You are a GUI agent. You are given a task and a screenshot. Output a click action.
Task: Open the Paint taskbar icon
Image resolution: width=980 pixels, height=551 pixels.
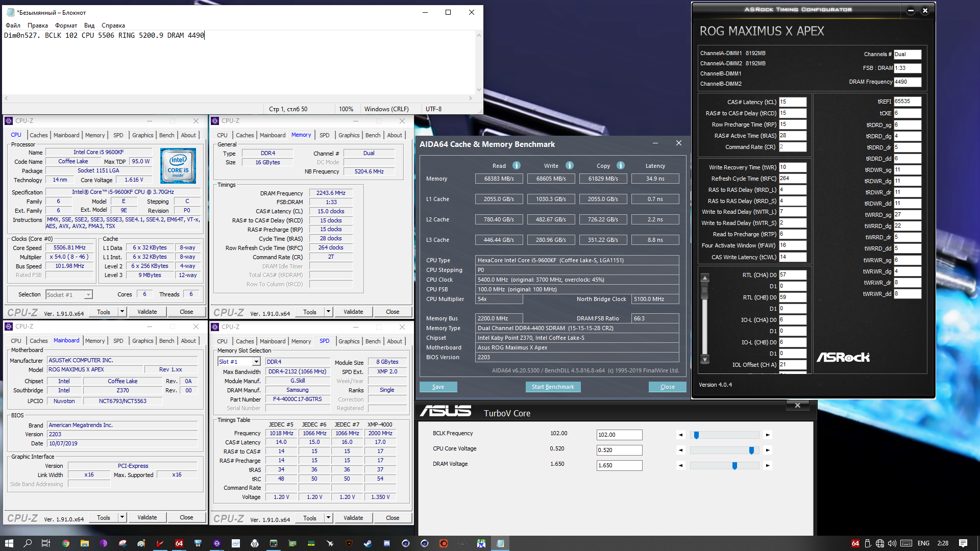pos(141,543)
